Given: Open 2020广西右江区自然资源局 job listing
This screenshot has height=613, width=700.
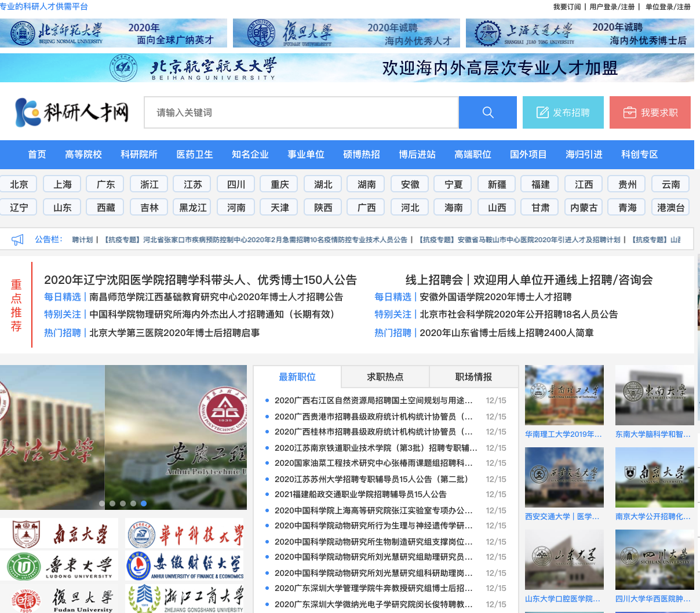Looking at the screenshot, I should coord(374,400).
